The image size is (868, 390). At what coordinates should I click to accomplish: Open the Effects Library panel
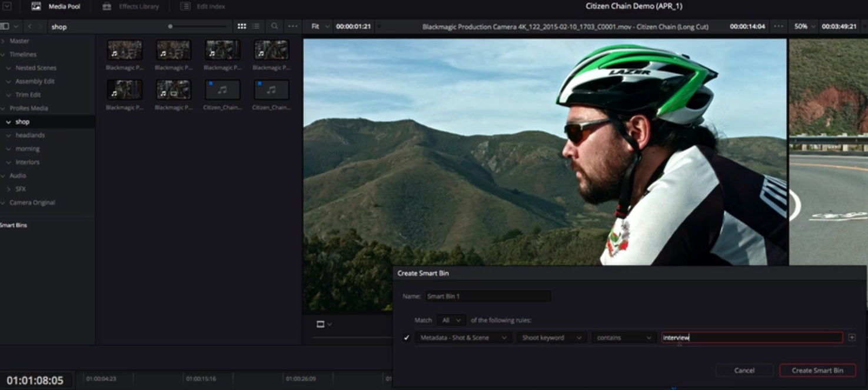tap(131, 6)
